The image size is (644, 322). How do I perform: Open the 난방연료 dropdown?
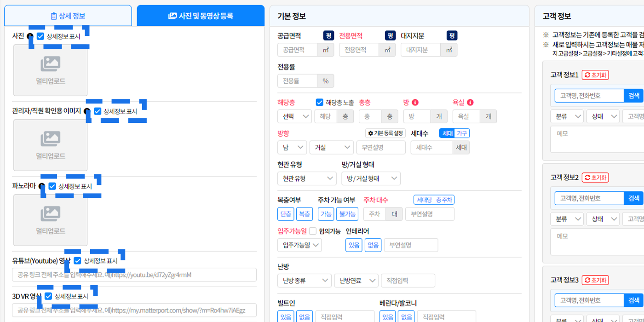356,281
